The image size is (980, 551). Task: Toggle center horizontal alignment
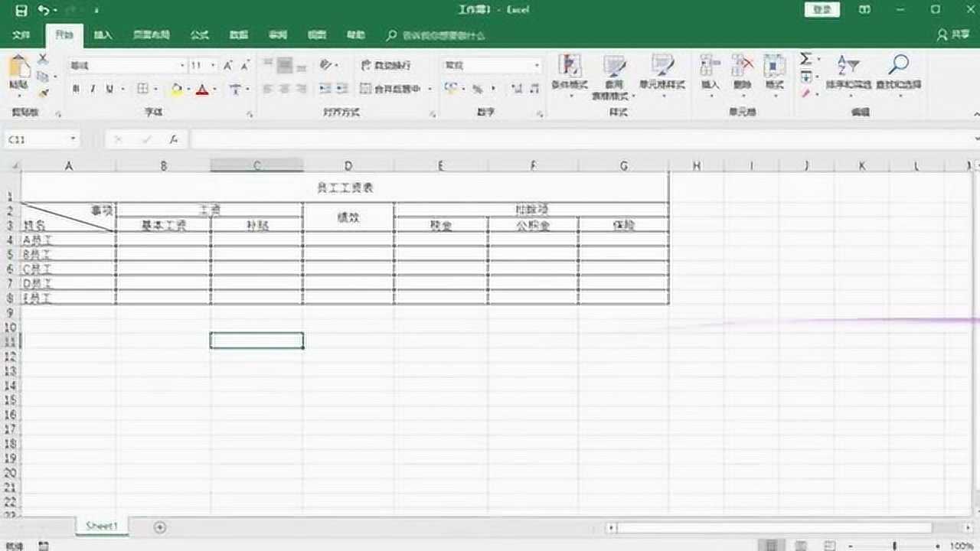click(x=285, y=90)
